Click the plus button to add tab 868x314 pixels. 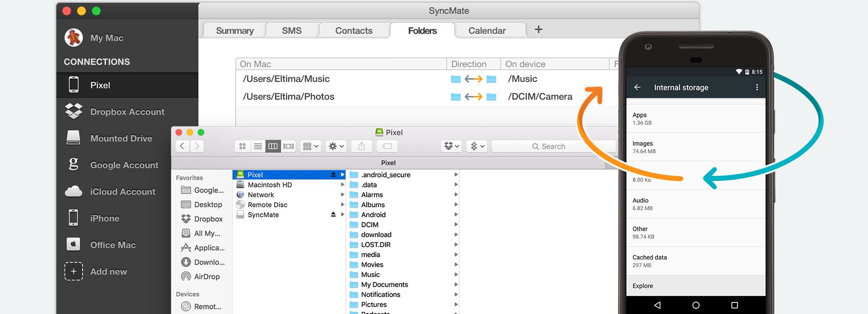click(538, 30)
